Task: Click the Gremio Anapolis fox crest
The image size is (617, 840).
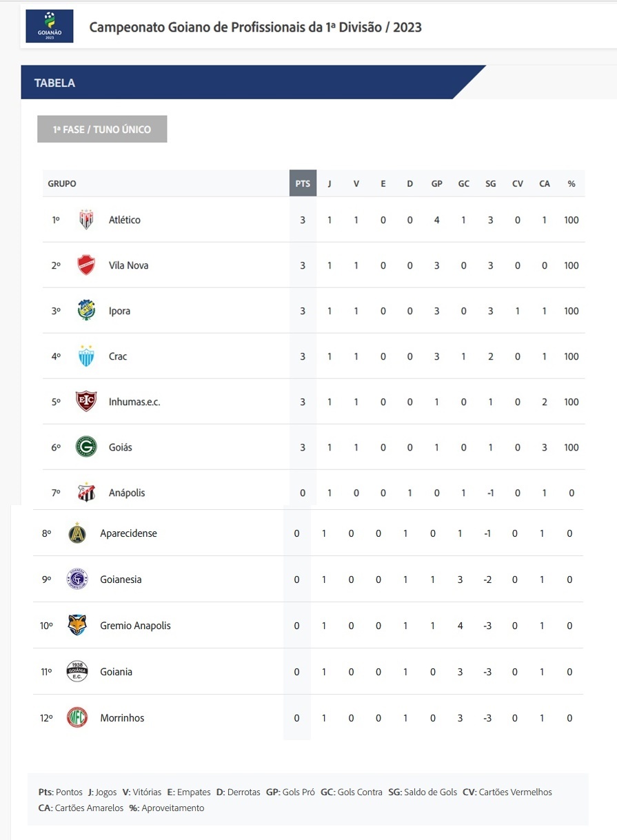Action: point(77,626)
